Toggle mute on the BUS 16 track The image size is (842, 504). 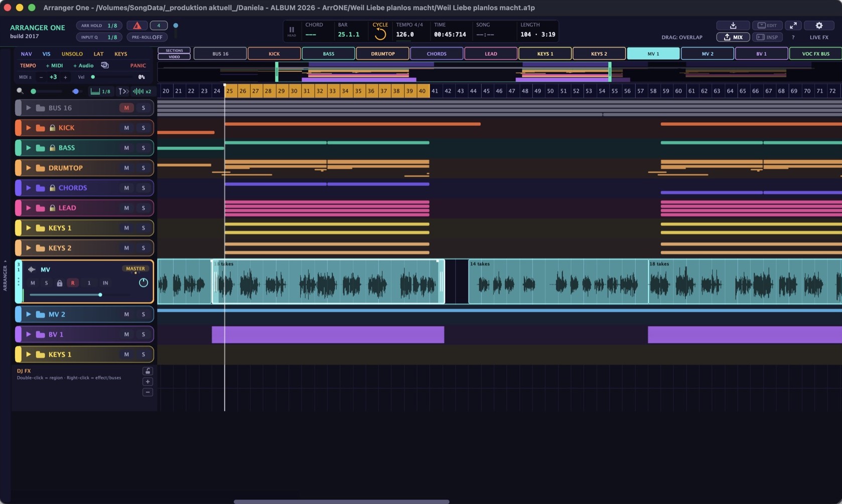click(126, 108)
